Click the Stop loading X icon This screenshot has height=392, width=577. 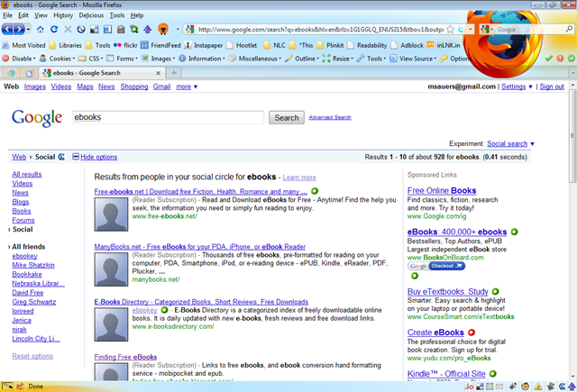pyautogui.click(x=68, y=29)
